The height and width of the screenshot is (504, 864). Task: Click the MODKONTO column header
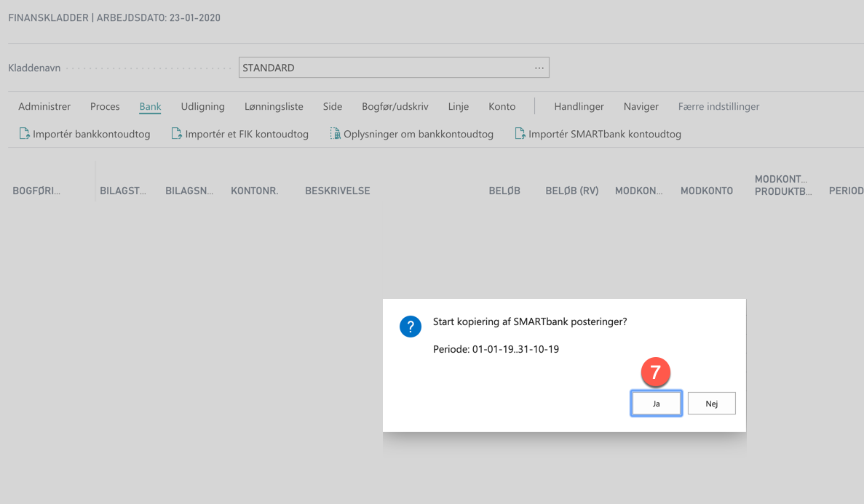pos(706,191)
